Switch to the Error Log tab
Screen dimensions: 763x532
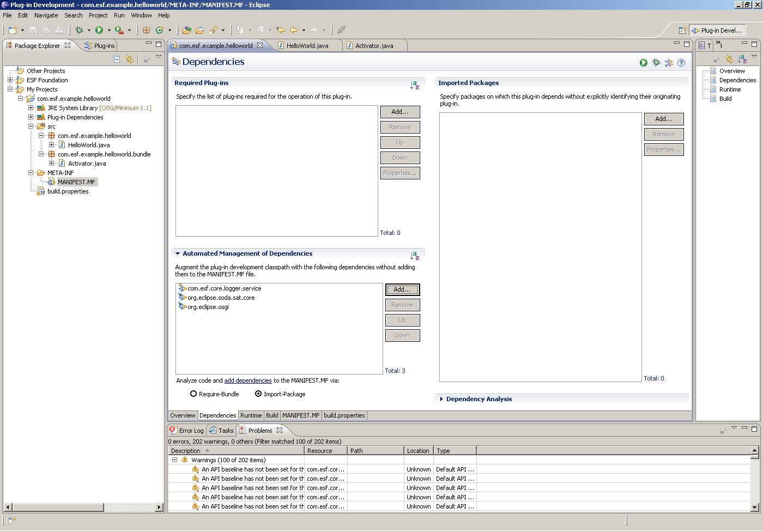pyautogui.click(x=186, y=430)
